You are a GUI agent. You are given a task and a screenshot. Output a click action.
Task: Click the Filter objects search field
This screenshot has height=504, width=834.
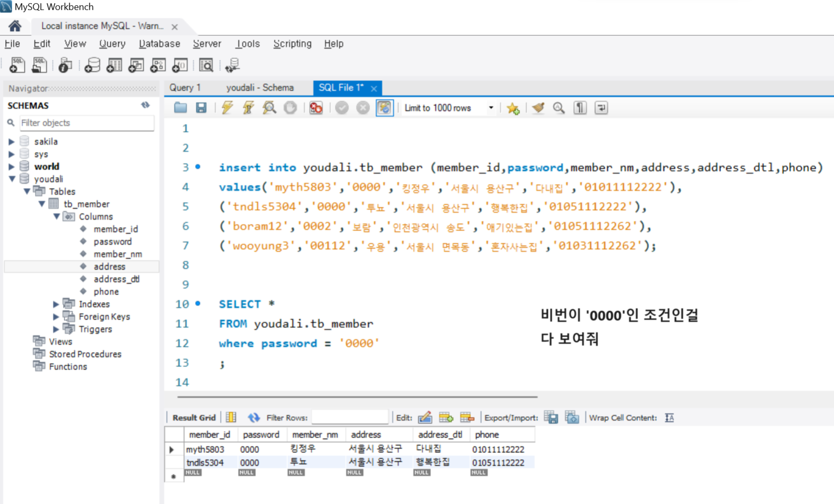[x=86, y=123]
